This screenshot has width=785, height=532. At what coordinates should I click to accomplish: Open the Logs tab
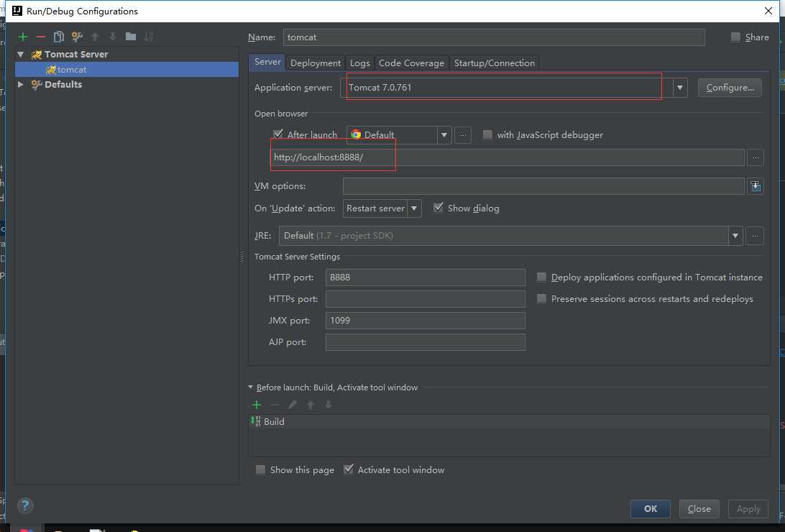tap(360, 63)
